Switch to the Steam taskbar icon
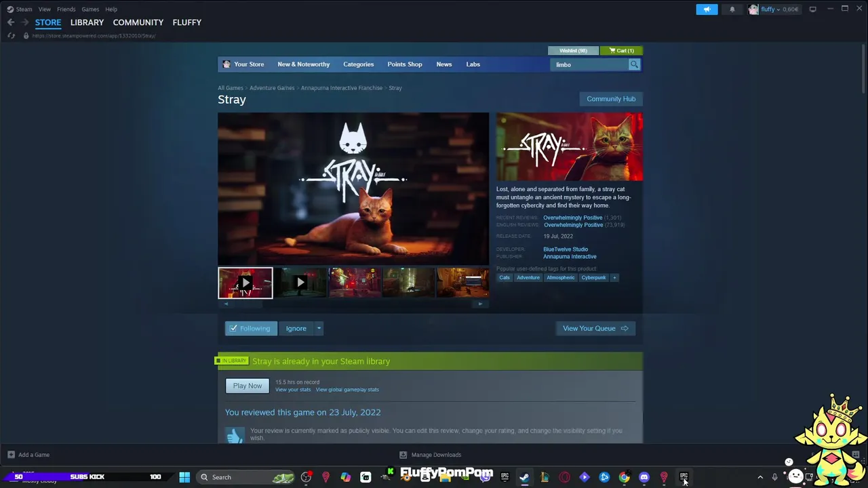This screenshot has width=868, height=488. 524,477
